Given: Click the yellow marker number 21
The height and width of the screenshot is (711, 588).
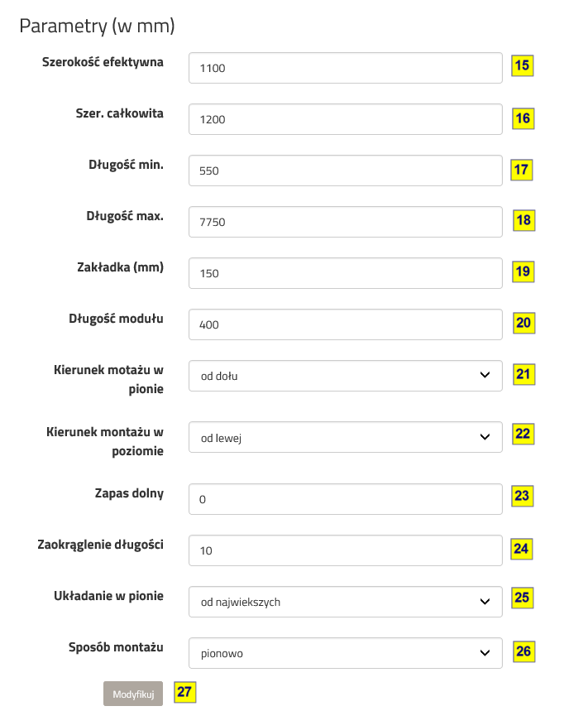Looking at the screenshot, I should (x=523, y=374).
